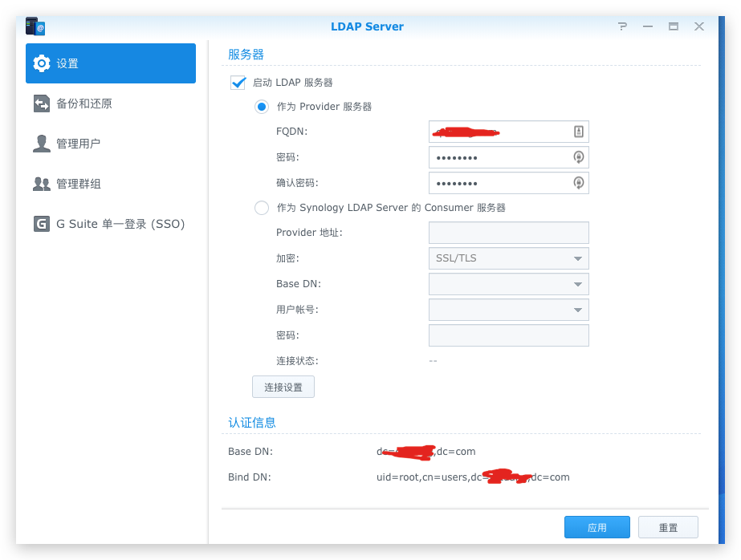The width and height of the screenshot is (741, 560).
Task: Click the 认证信息 section heading
Action: coord(252,422)
